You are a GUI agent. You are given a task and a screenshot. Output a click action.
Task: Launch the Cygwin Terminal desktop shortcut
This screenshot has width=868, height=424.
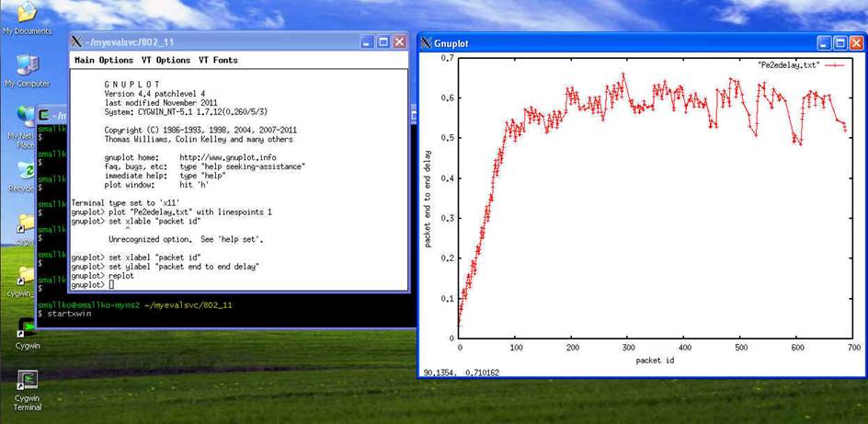pos(28,390)
